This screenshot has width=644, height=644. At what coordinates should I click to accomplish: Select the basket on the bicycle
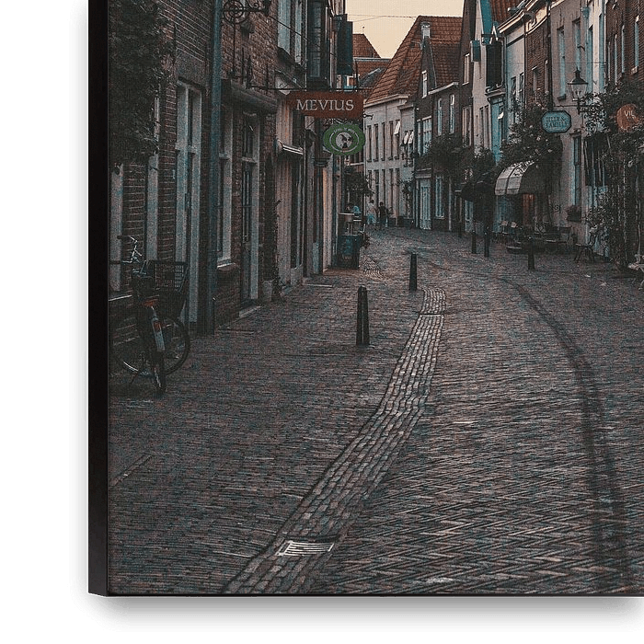tap(168, 276)
